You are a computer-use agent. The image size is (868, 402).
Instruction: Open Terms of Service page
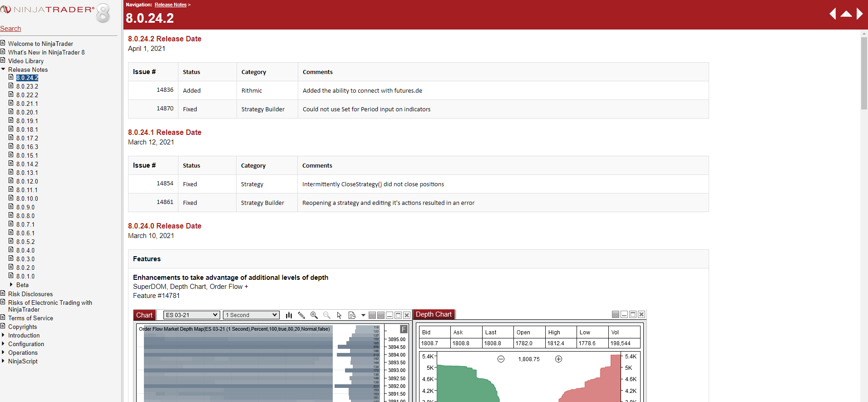[30, 318]
